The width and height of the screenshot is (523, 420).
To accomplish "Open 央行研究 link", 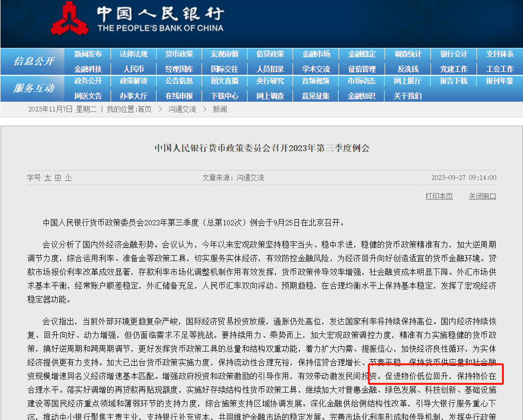I will coord(270,81).
